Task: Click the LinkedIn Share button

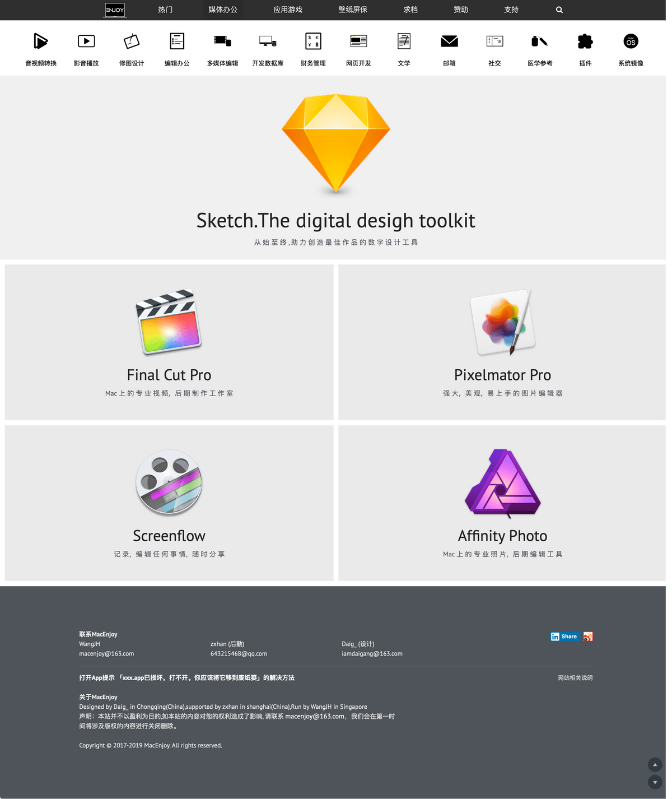Action: [564, 637]
